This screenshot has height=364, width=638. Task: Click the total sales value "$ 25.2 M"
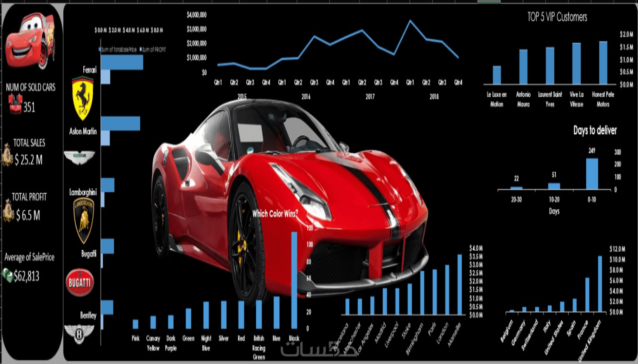coord(29,160)
